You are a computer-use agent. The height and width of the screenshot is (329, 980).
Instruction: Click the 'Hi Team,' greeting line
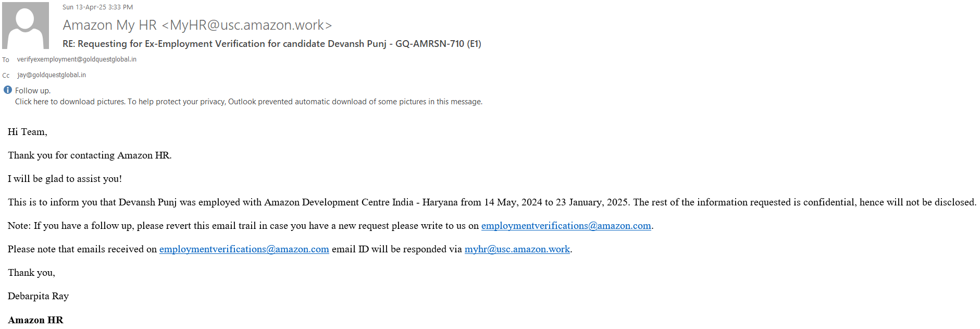[x=28, y=132]
